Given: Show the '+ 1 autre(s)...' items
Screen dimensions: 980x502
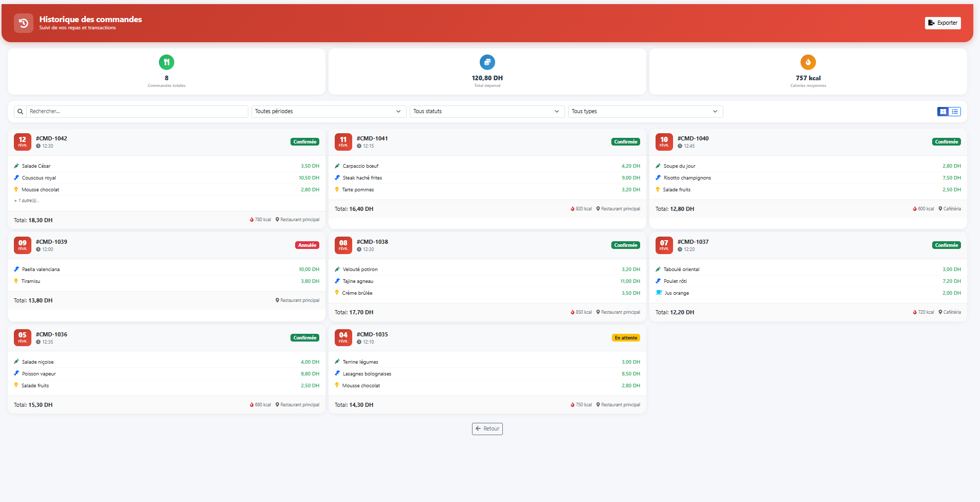Looking at the screenshot, I should pyautogui.click(x=27, y=201).
